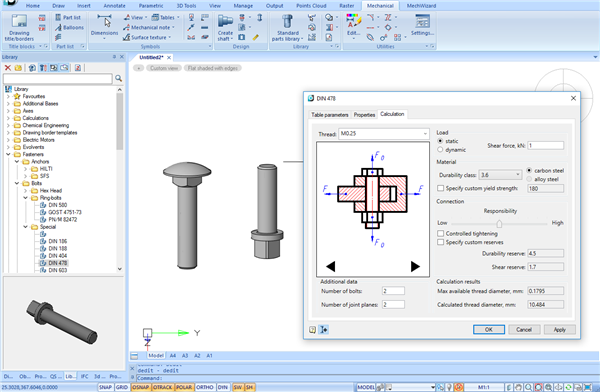The width and height of the screenshot is (600, 392).
Task: Switch to the Table parameters tab
Action: coord(329,115)
